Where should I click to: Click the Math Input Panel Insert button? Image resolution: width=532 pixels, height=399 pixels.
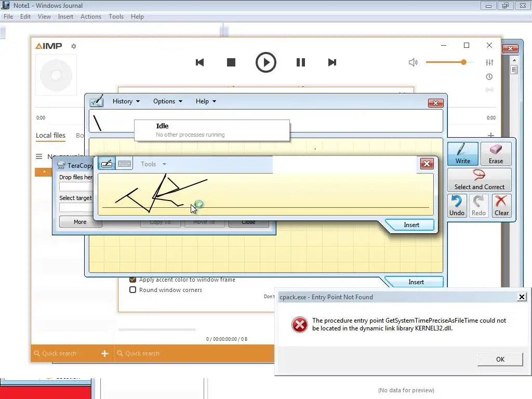pyautogui.click(x=416, y=282)
